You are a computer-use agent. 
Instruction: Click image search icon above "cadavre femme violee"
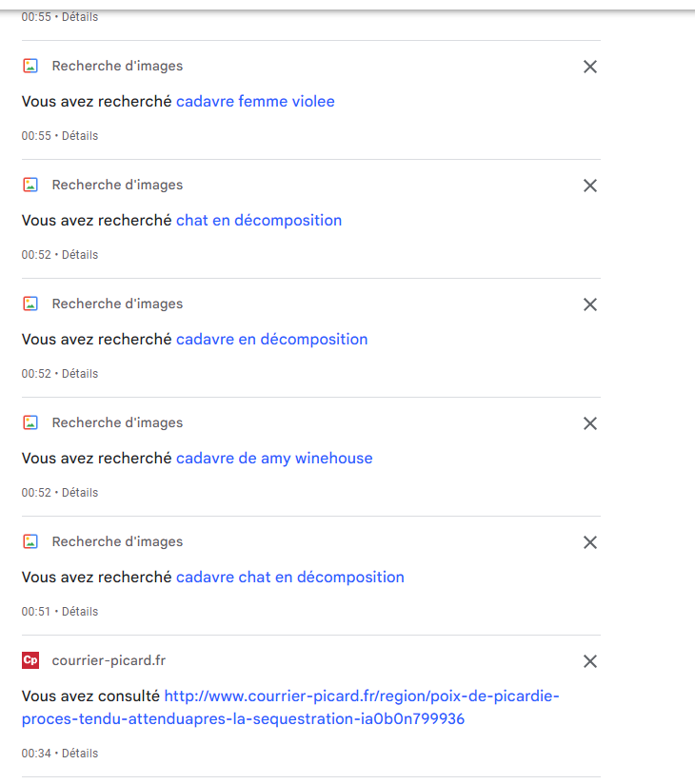click(30, 66)
